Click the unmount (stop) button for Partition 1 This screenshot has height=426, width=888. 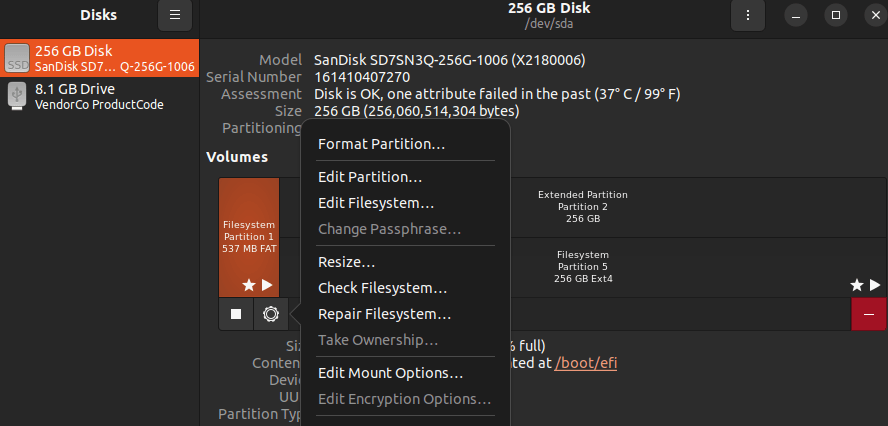[236, 314]
